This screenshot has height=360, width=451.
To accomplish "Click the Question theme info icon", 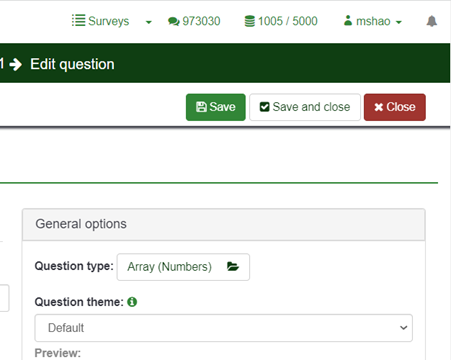I will tap(132, 302).
